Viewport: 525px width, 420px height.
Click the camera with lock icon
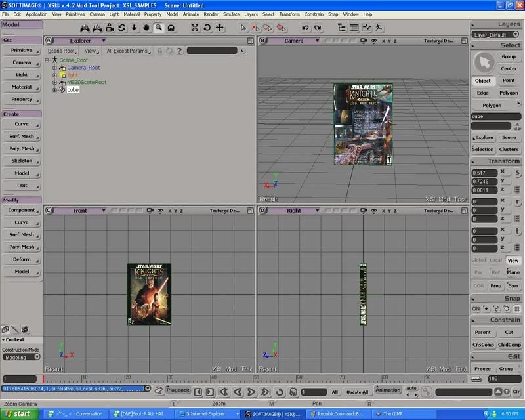pyautogui.click(x=110, y=28)
